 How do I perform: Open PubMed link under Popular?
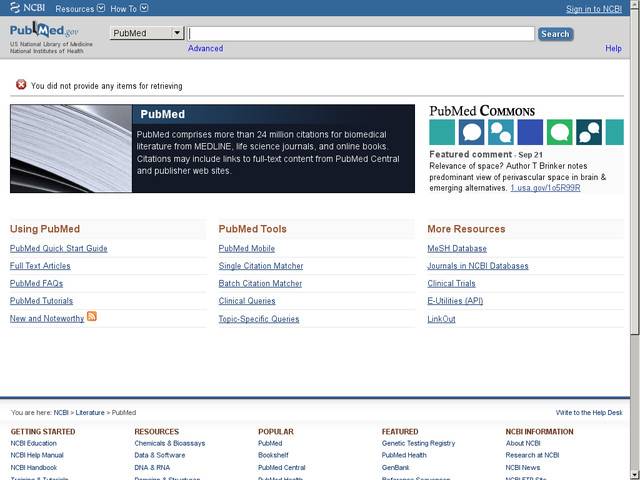270,443
